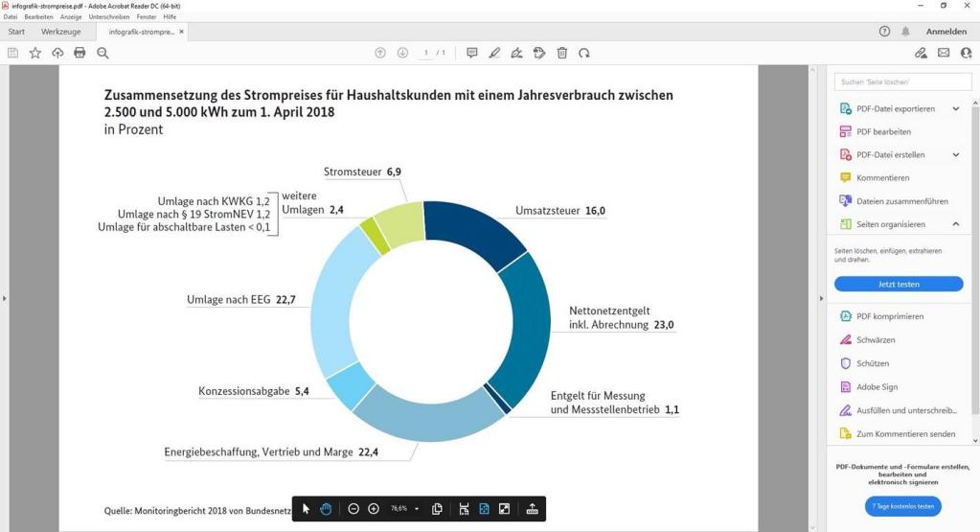The image size is (980, 532).
Task: Send the file by email icon
Action: pyautogui.click(x=944, y=53)
